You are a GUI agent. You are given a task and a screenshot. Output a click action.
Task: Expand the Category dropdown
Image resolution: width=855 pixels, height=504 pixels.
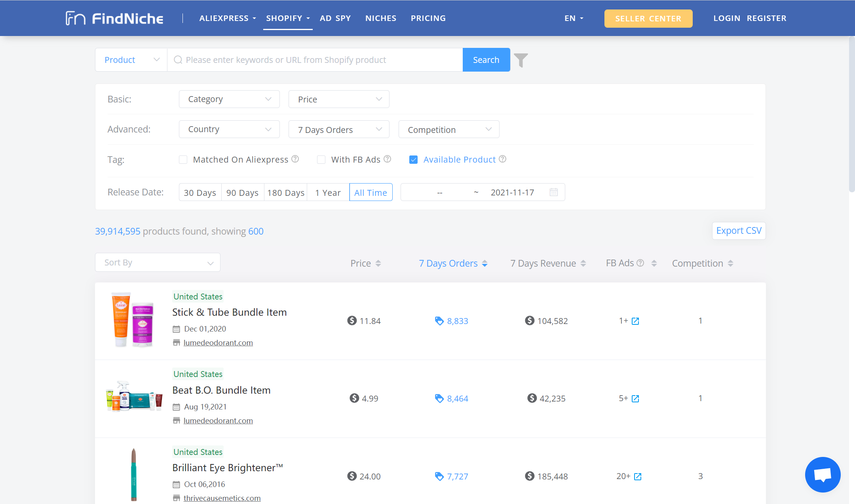tap(230, 99)
